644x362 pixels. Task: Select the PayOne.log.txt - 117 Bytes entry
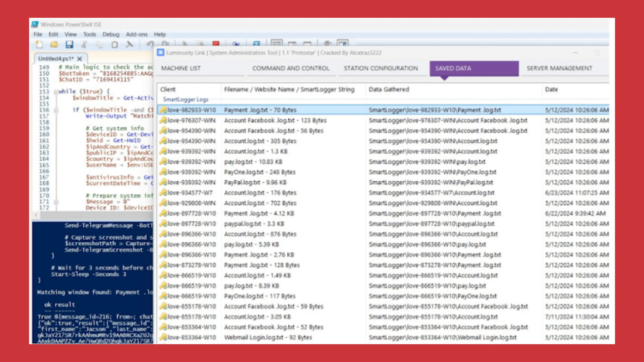pyautogui.click(x=259, y=296)
